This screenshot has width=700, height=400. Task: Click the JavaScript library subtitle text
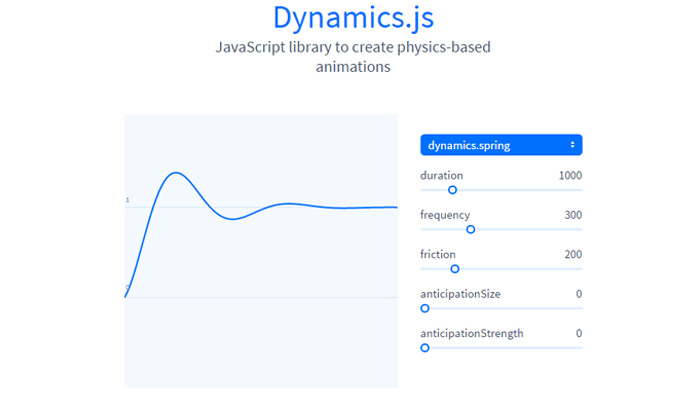pyautogui.click(x=353, y=57)
